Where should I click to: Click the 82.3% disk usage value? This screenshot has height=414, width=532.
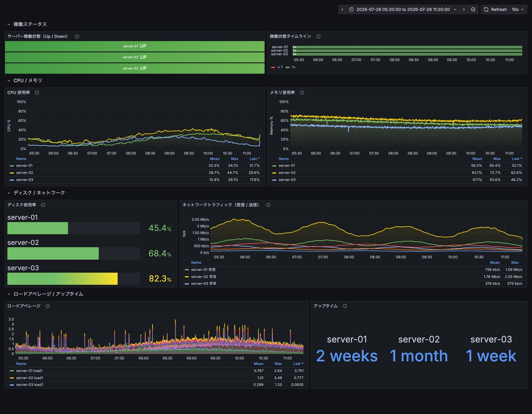click(x=160, y=279)
